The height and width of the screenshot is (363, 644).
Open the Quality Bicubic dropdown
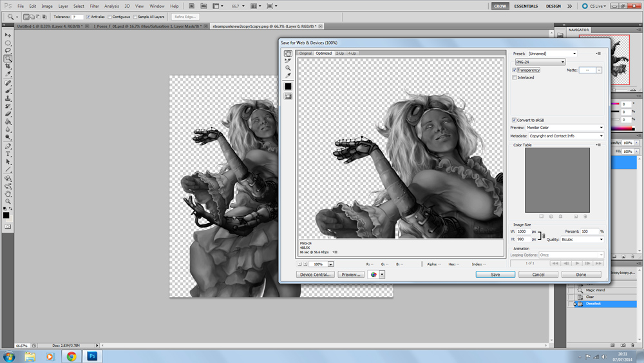(582, 239)
